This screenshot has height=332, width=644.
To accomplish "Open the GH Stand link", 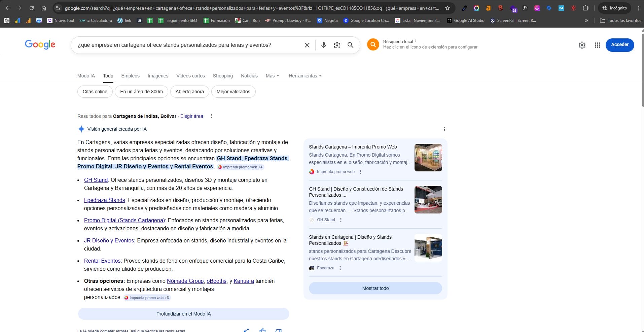I will coord(96,180).
